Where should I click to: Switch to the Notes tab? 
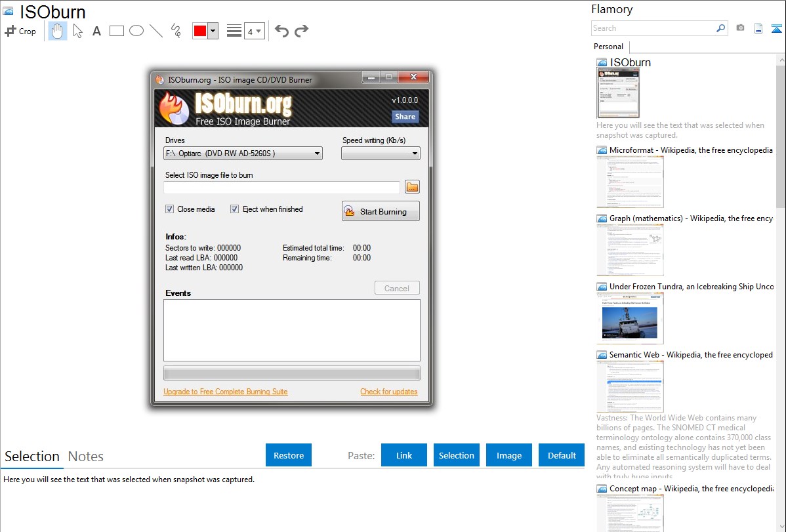(x=86, y=457)
